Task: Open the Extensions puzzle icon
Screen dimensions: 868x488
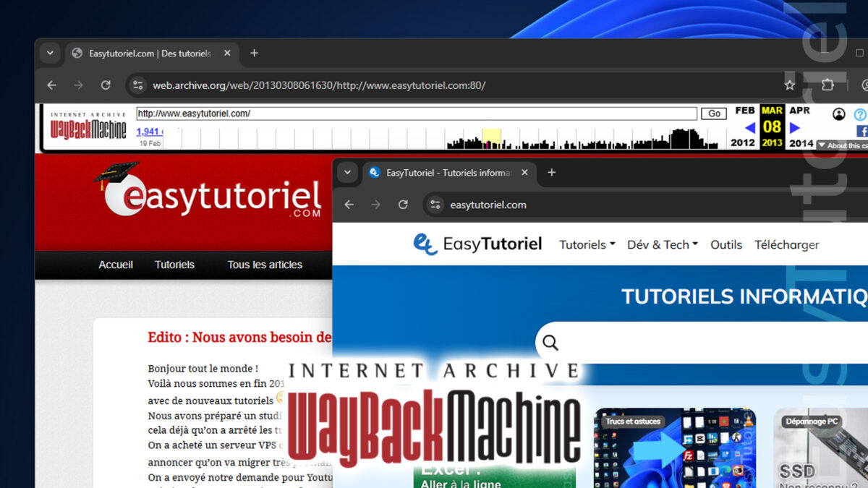Action: (827, 85)
